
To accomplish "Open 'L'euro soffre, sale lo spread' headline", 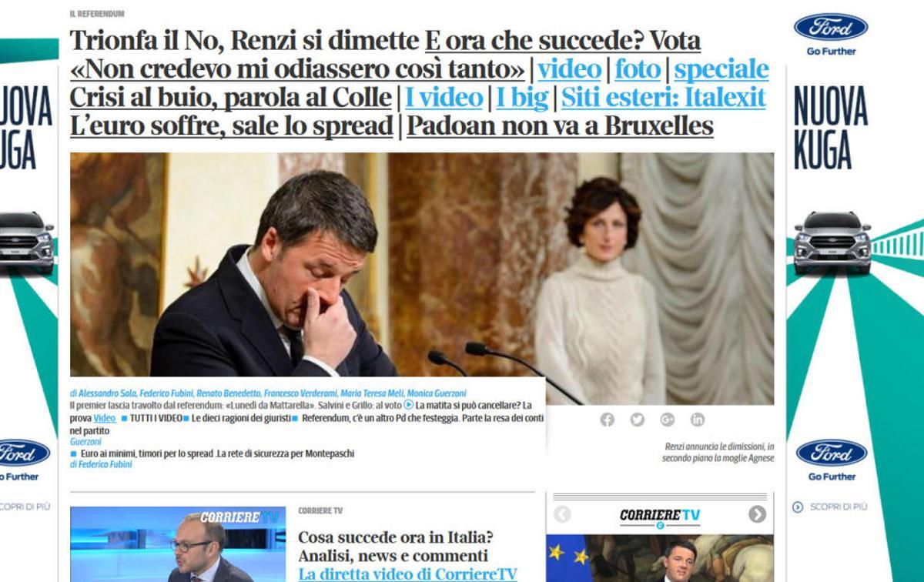I will [x=231, y=127].
